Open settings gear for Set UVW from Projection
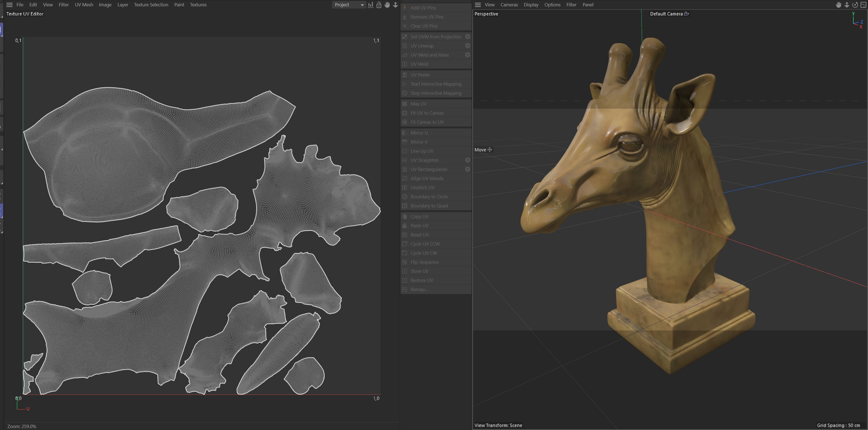The width and height of the screenshot is (868, 430). click(x=467, y=37)
